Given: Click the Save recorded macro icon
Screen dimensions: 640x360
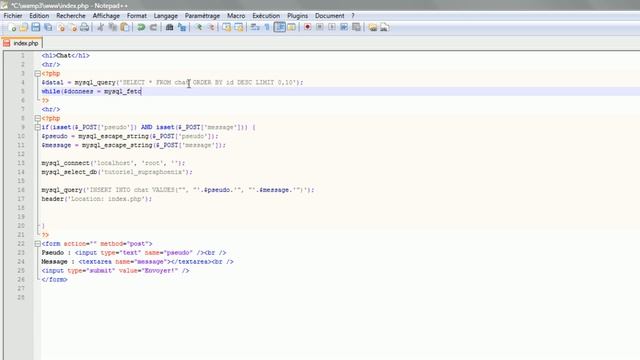Looking at the screenshot, I should pyautogui.click(x=356, y=27).
